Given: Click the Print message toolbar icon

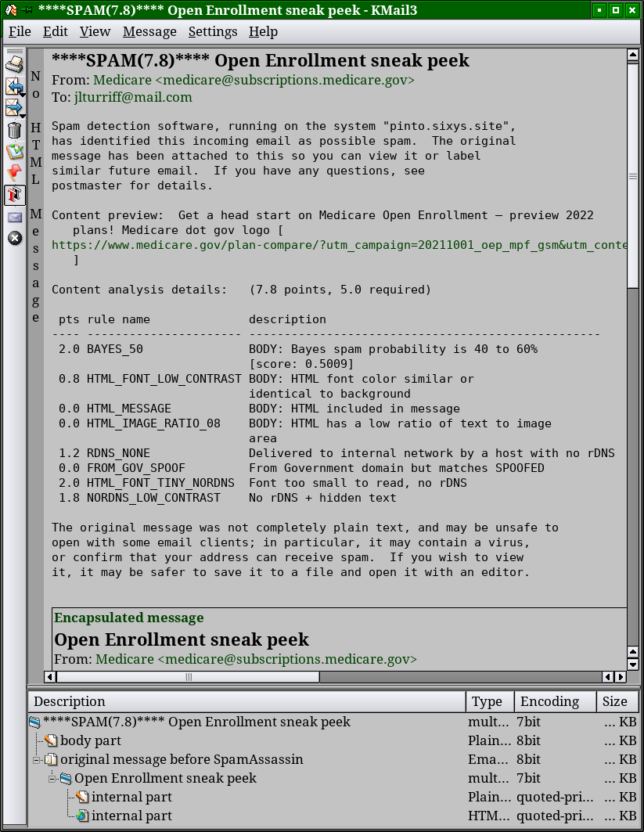Looking at the screenshot, I should tap(14, 65).
